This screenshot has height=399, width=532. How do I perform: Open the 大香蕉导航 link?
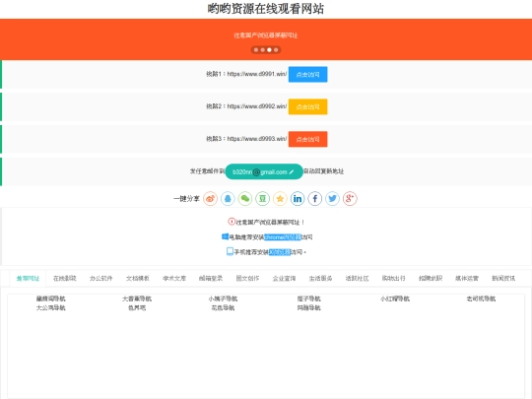pos(137,299)
